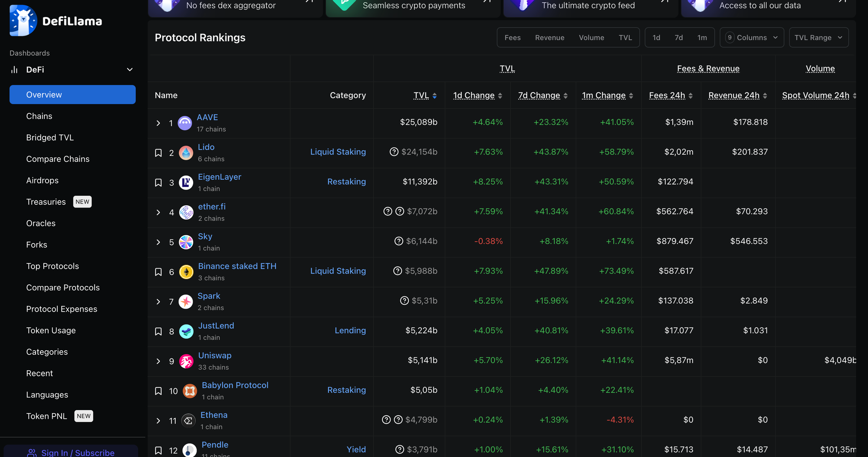Select the 1d time filter

point(656,38)
